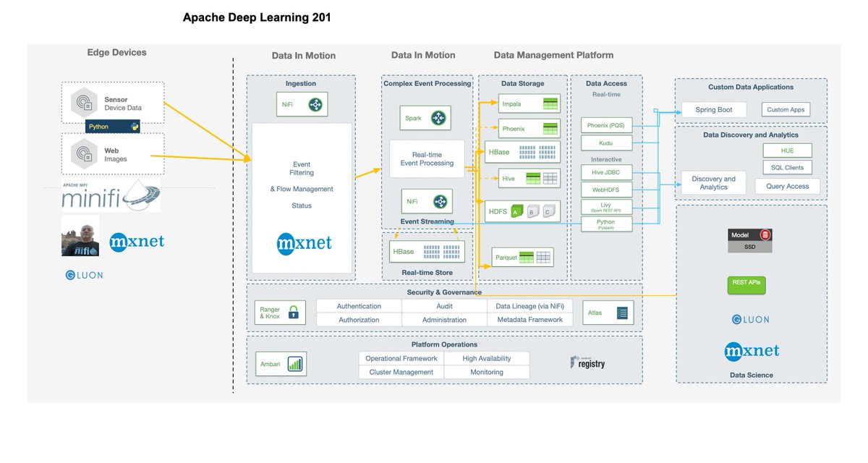The image size is (868, 463).
Task: Click the SQL Clients box
Action: coord(788,168)
